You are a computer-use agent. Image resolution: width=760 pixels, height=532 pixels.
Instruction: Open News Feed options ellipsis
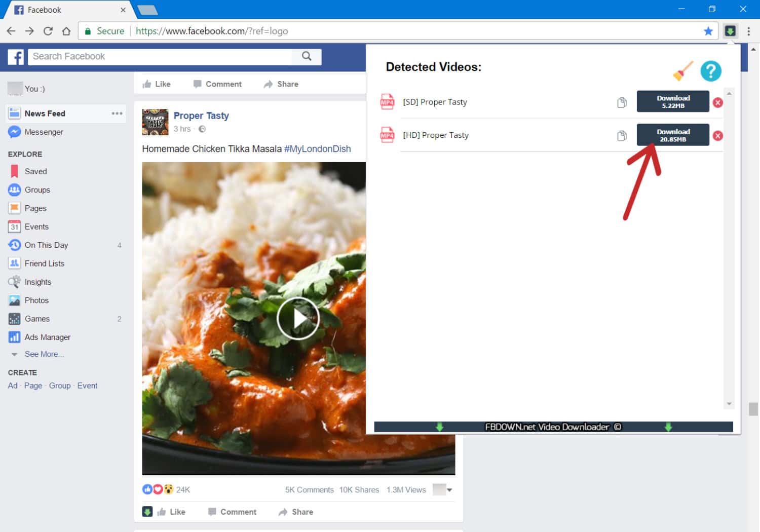[117, 113]
